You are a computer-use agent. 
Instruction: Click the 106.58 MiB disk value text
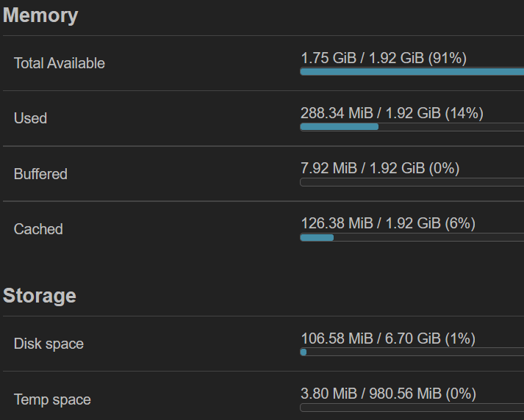tap(388, 338)
